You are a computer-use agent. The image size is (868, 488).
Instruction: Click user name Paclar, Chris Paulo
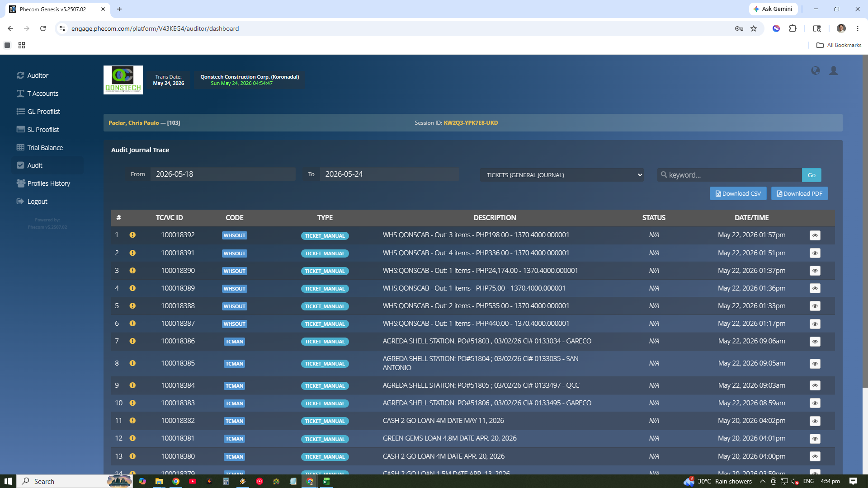click(x=134, y=123)
